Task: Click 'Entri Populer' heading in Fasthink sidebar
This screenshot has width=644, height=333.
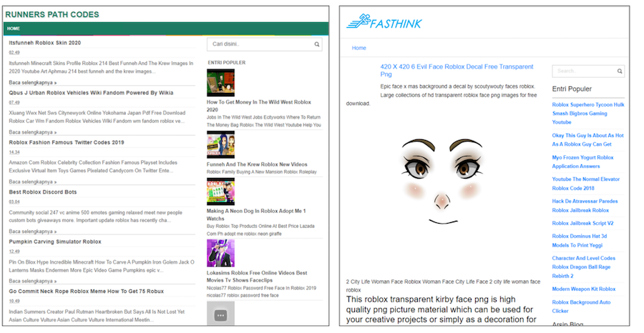Action: [x=572, y=89]
